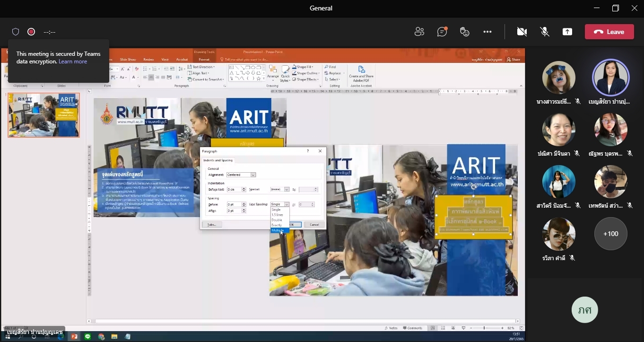
Task: Open Quick Styles gallery
Action: click(285, 73)
